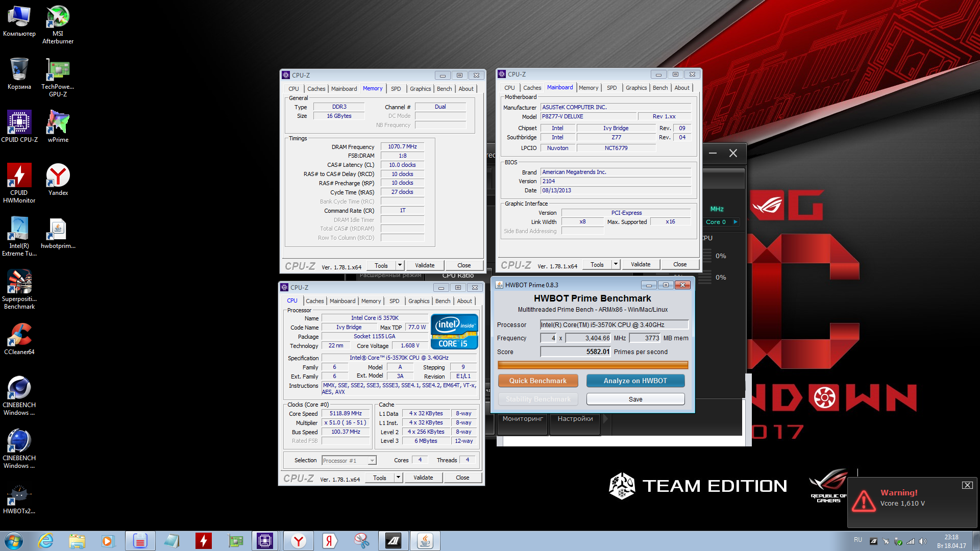Viewport: 980px width, 551px height.
Task: Launch TechPowerUp GPU-Z desktop shortcut
Action: click(x=58, y=77)
